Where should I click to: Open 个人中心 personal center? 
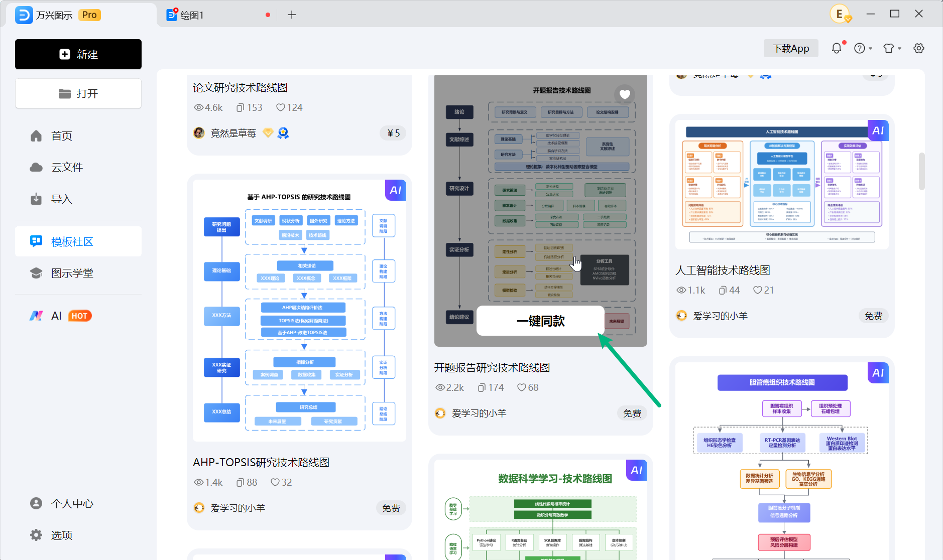(x=78, y=503)
